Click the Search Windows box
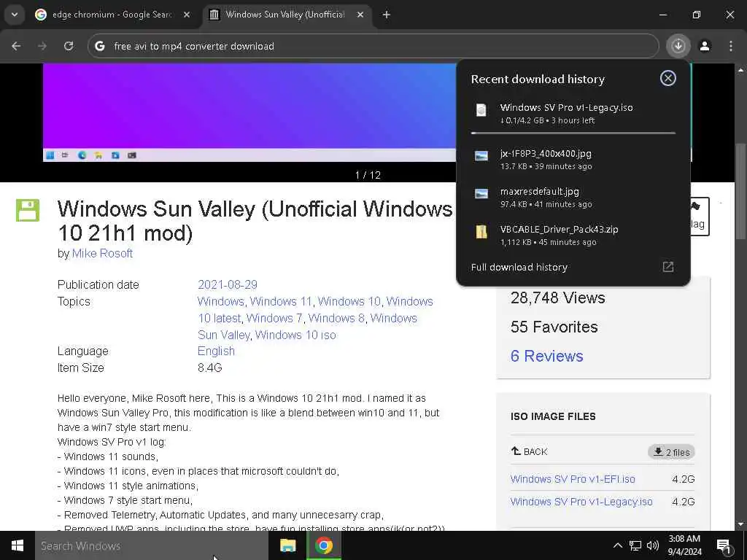The image size is (747, 560). pyautogui.click(x=152, y=545)
